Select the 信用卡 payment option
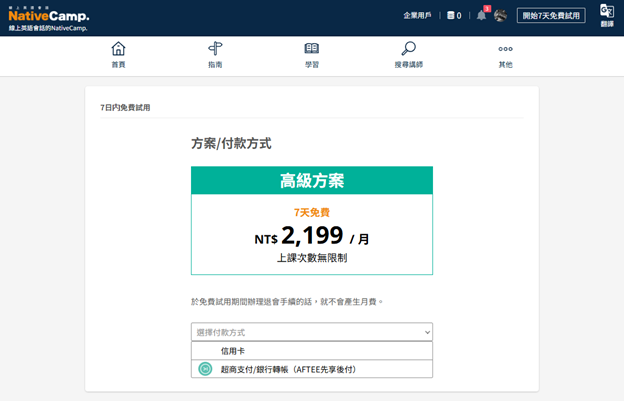Image resolution: width=624 pixels, height=401 pixels. (312, 351)
